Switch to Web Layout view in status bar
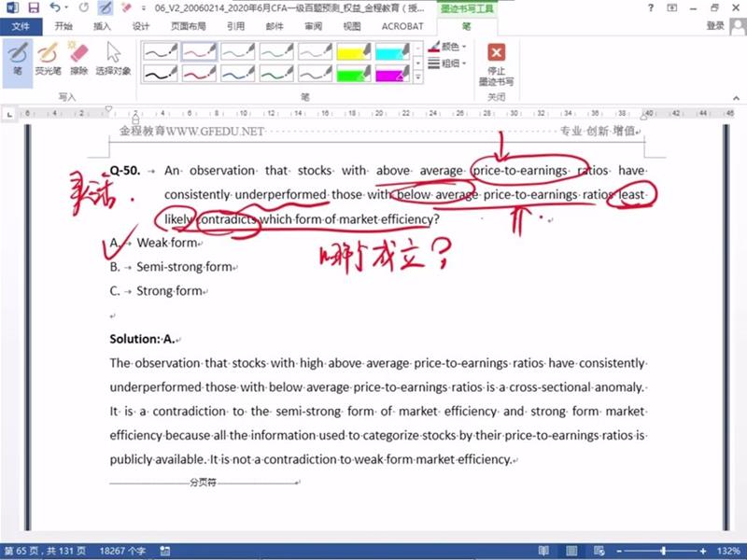Image resolution: width=747 pixels, height=560 pixels. point(599,551)
